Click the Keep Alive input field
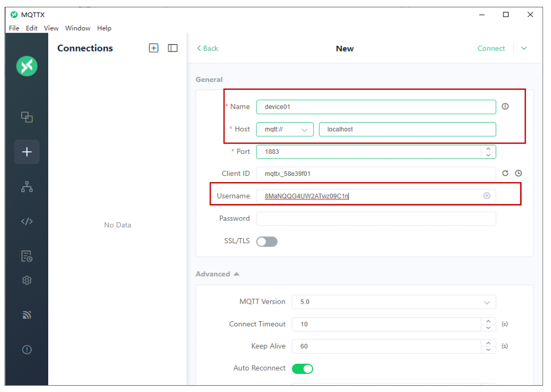 tap(386, 346)
